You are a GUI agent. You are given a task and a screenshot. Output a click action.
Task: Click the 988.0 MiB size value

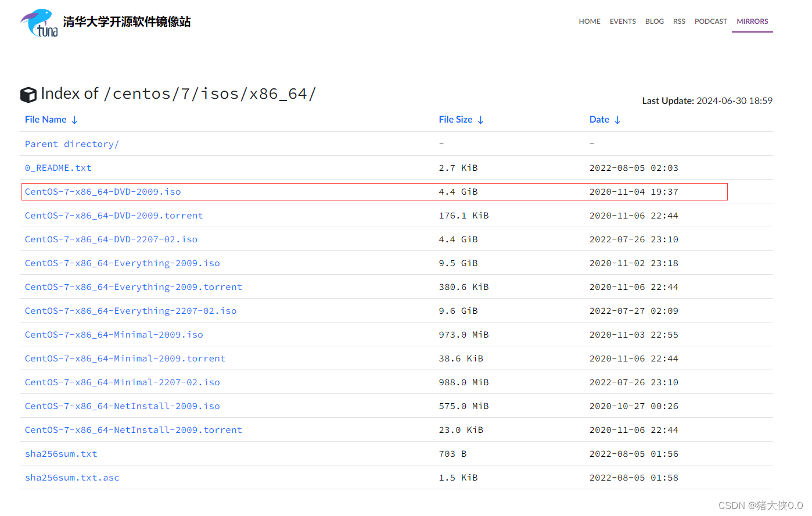(x=464, y=382)
